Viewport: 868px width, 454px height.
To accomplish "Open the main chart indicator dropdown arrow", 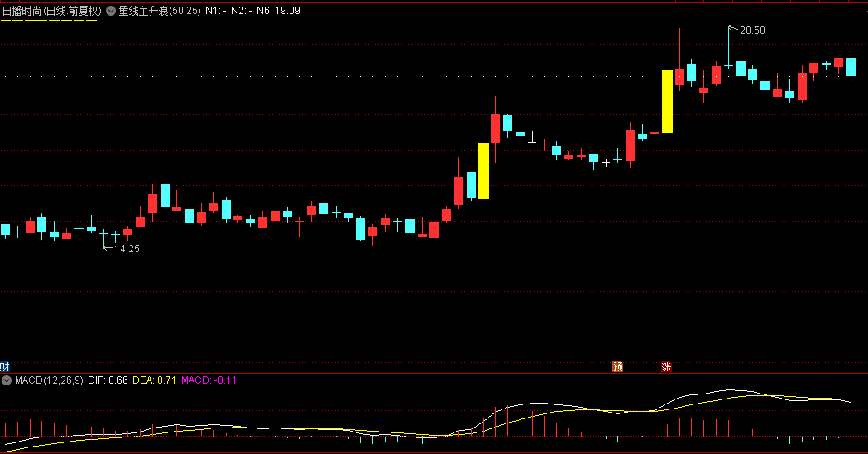I will tap(111, 11).
